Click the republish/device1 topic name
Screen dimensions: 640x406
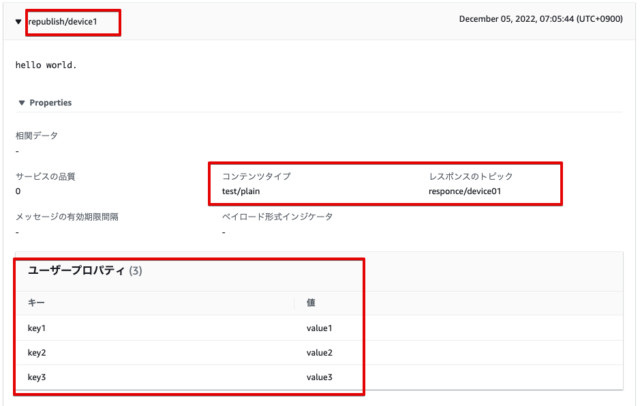click(x=63, y=22)
